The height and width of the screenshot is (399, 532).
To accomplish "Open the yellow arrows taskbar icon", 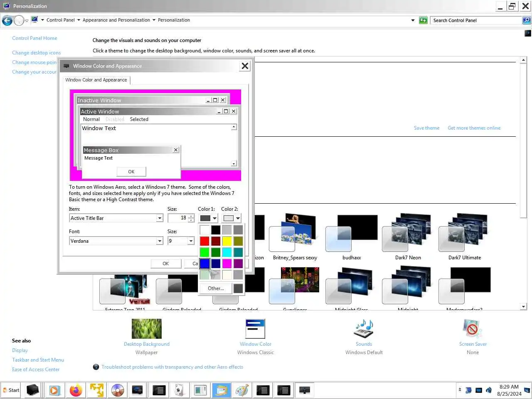I will click(96, 390).
